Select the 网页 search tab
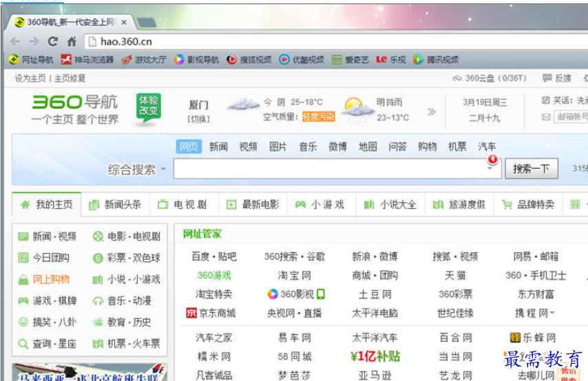 pyautogui.click(x=189, y=146)
